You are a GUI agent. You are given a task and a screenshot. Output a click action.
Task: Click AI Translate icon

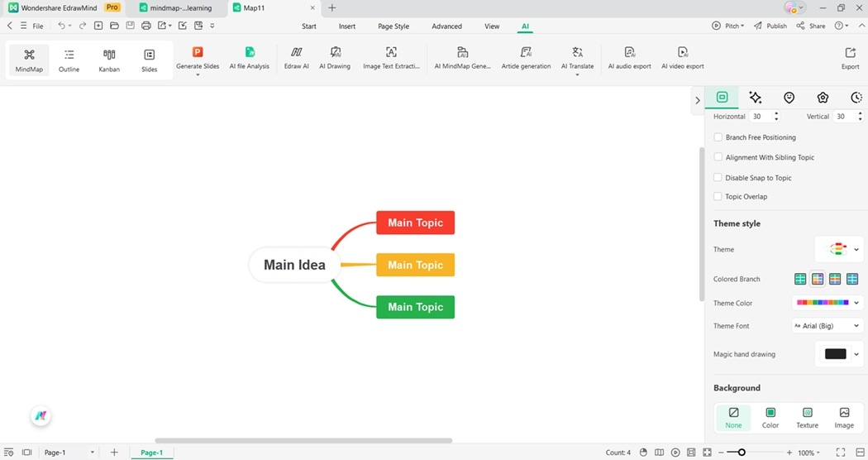coord(577,52)
